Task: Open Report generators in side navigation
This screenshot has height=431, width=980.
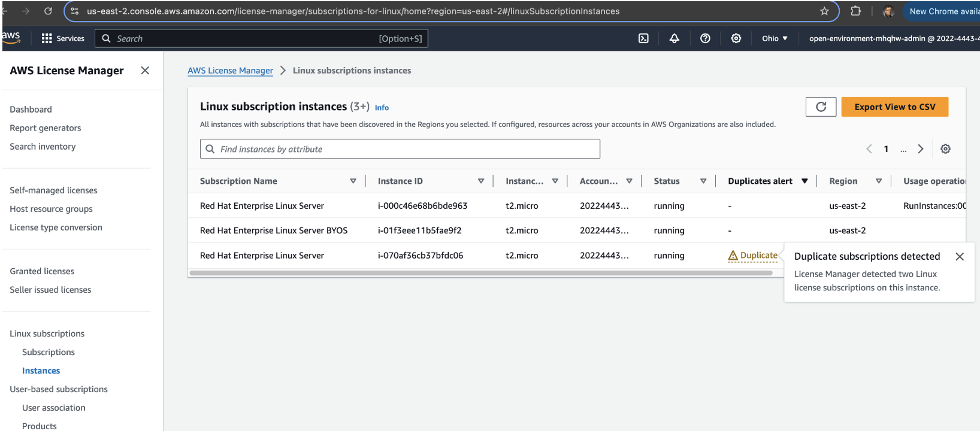Action: pos(45,128)
